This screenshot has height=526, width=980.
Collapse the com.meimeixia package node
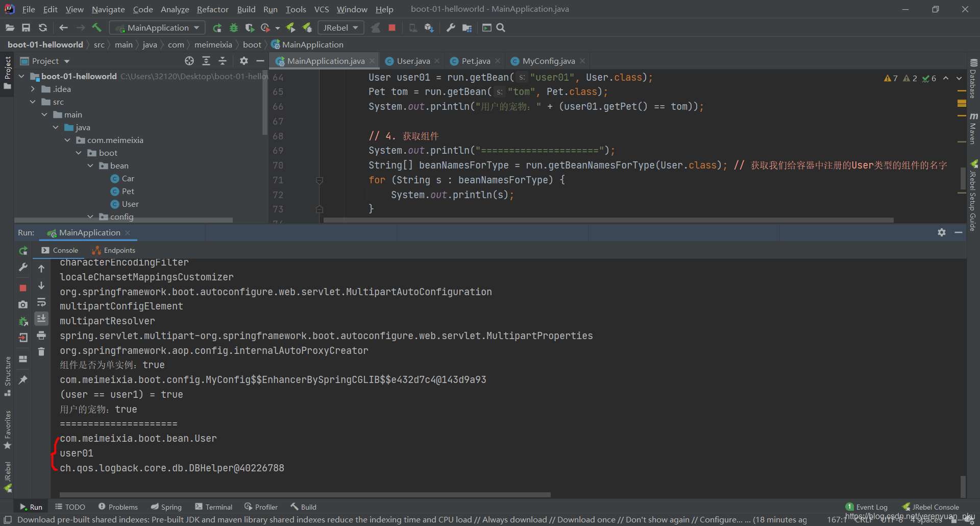[x=67, y=140]
